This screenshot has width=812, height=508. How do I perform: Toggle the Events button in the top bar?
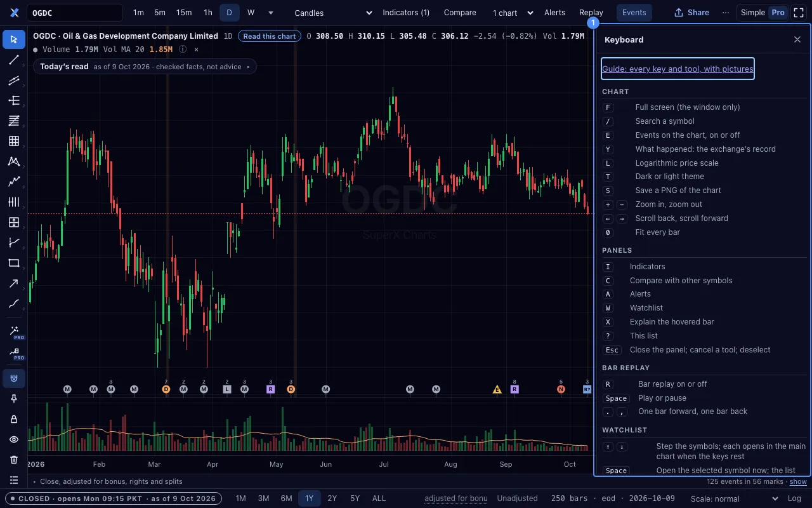[x=634, y=13]
